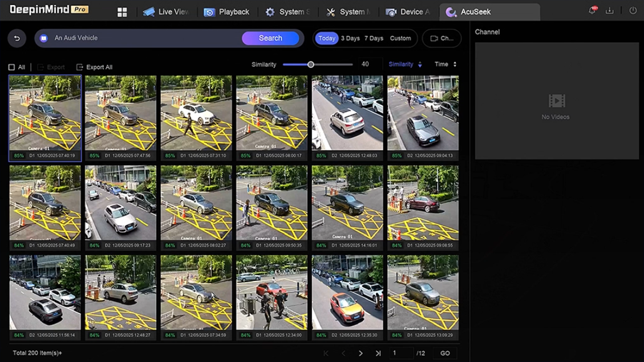644x362 pixels.
Task: Open the download center icon
Action: tap(610, 11)
